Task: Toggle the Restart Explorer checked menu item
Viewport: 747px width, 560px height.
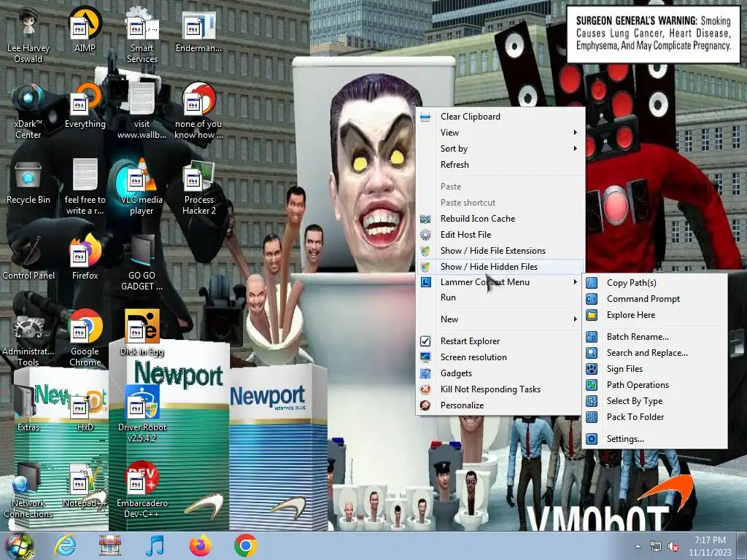Action: [500, 341]
